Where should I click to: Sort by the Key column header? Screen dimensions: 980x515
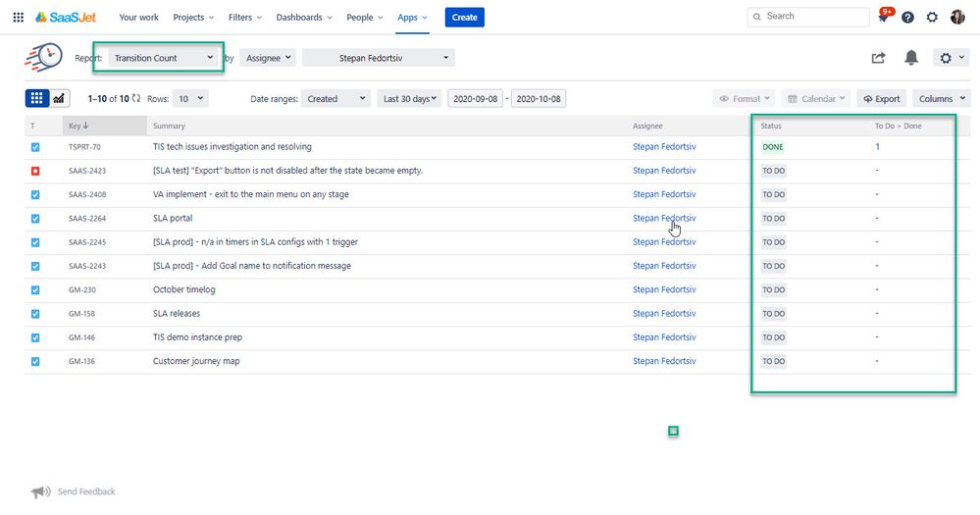click(104, 126)
